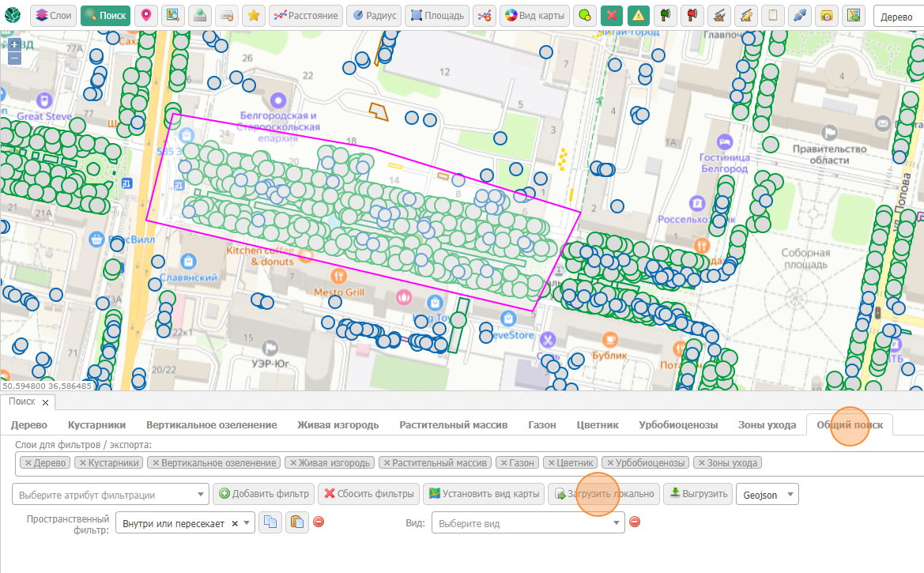The width and height of the screenshot is (924, 573).
Task: Open the Выберите вид dropdown
Action: tap(528, 523)
